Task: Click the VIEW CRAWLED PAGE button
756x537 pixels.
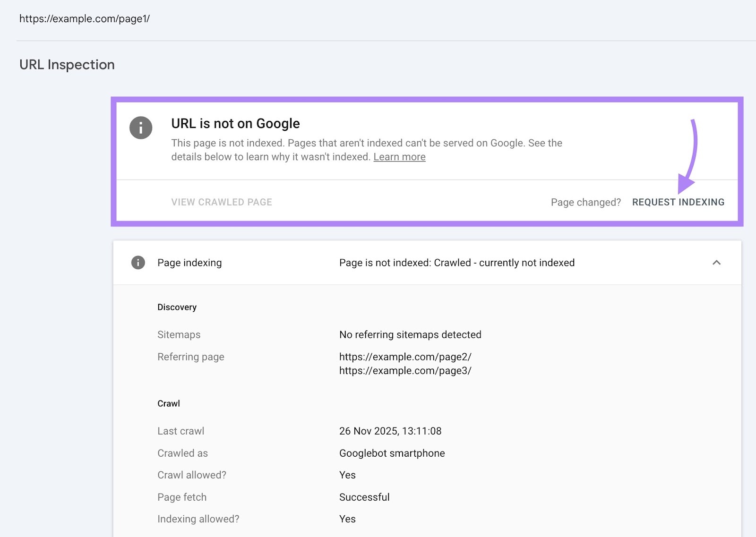Action: pos(222,202)
